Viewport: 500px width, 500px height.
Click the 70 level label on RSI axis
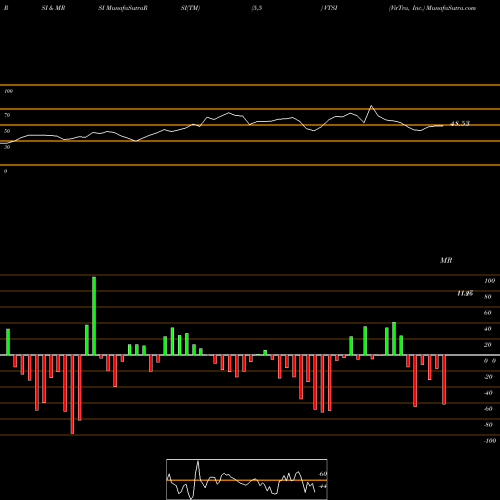7,115
